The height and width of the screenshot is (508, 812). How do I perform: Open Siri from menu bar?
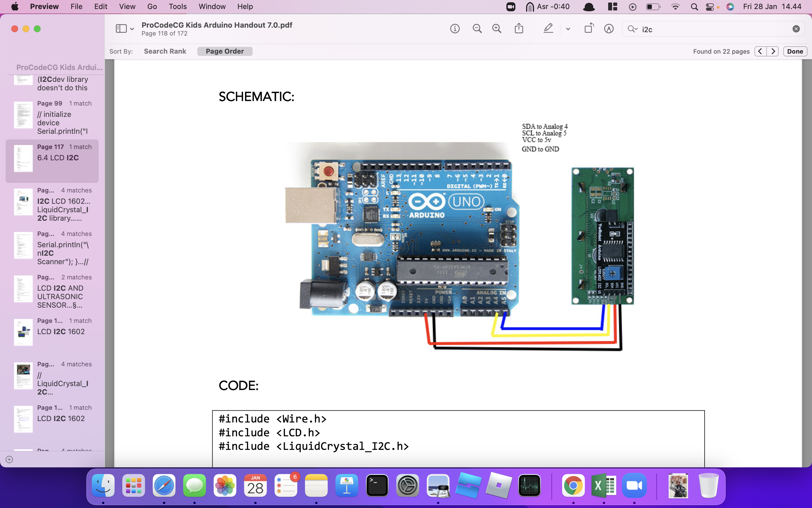tap(730, 7)
